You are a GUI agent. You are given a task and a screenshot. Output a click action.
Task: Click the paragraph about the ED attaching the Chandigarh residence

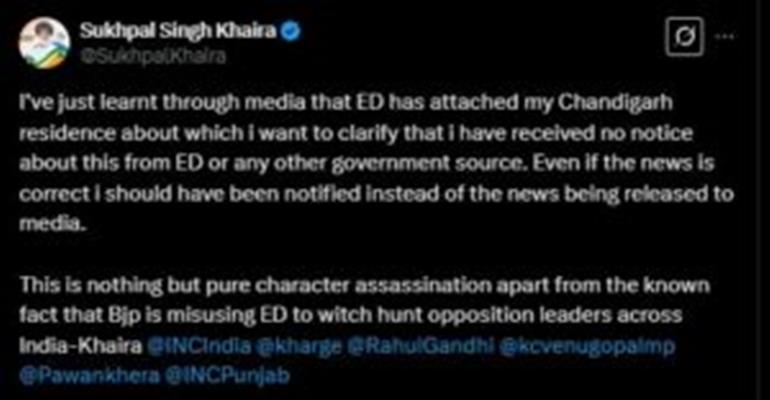click(x=376, y=163)
